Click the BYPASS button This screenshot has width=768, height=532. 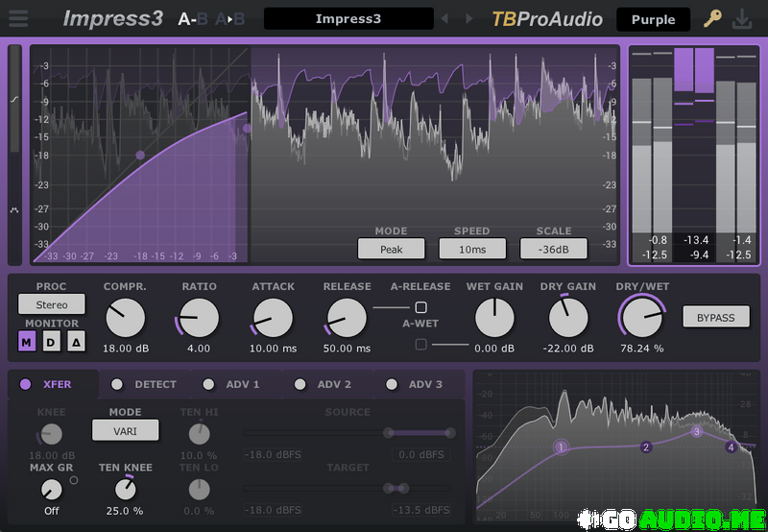coord(716,317)
